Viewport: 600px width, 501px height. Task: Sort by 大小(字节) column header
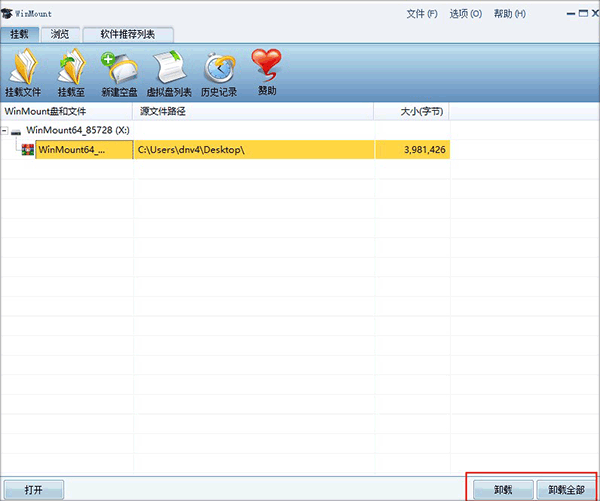pyautogui.click(x=411, y=111)
